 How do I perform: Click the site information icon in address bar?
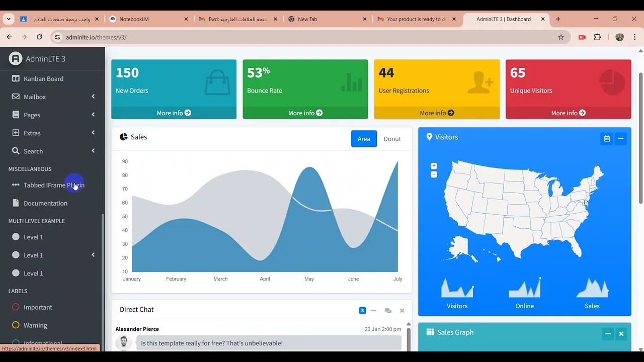pyautogui.click(x=57, y=37)
